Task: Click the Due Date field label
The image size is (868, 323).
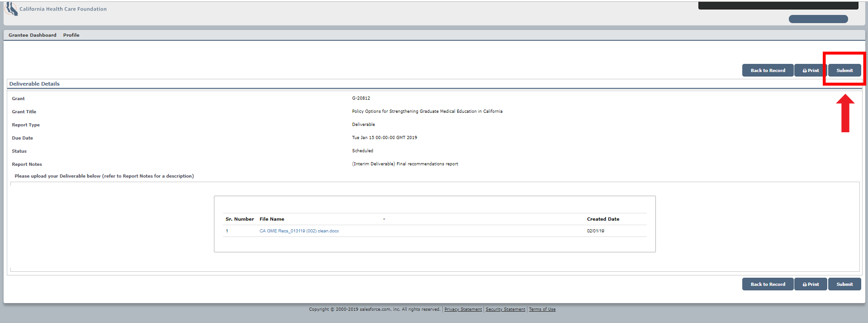Action: pyautogui.click(x=22, y=138)
